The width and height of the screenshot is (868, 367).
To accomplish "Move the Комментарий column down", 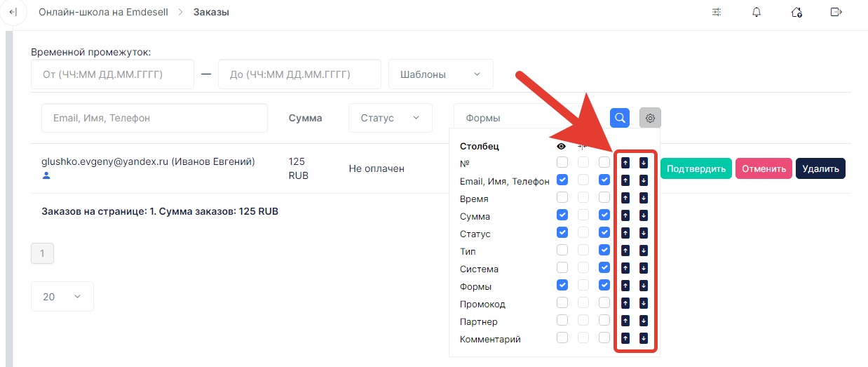I will pyautogui.click(x=644, y=338).
